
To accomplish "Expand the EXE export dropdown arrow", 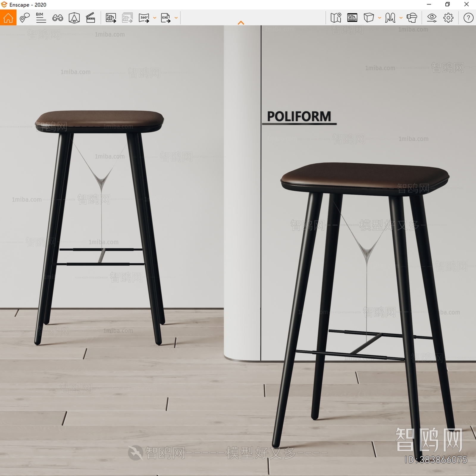I will (176, 18).
